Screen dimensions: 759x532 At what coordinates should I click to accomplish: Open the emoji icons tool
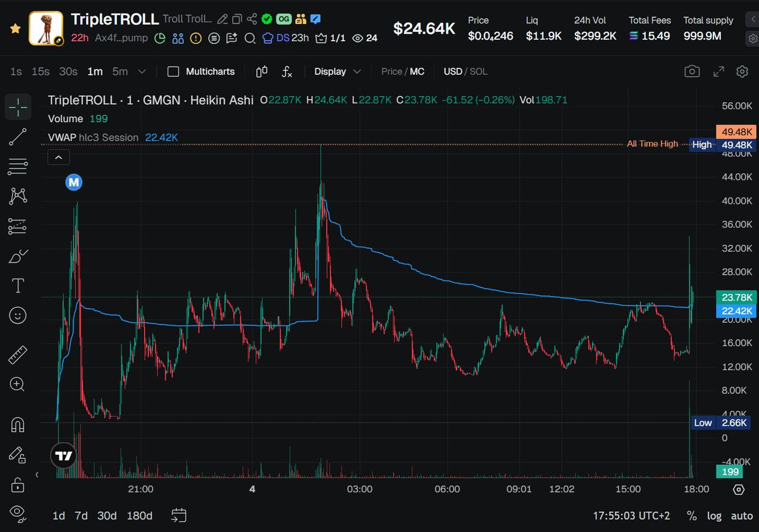point(18,316)
